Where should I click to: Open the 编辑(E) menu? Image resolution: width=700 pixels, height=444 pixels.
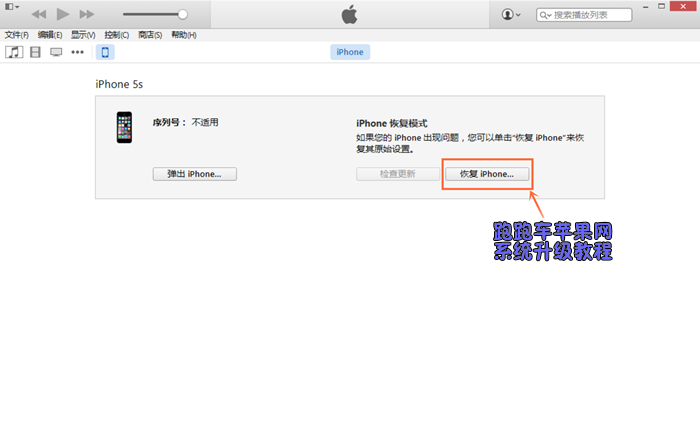click(50, 35)
